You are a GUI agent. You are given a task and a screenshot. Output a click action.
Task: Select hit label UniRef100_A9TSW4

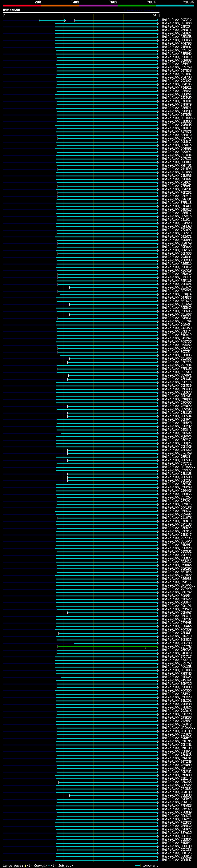(x=177, y=365)
